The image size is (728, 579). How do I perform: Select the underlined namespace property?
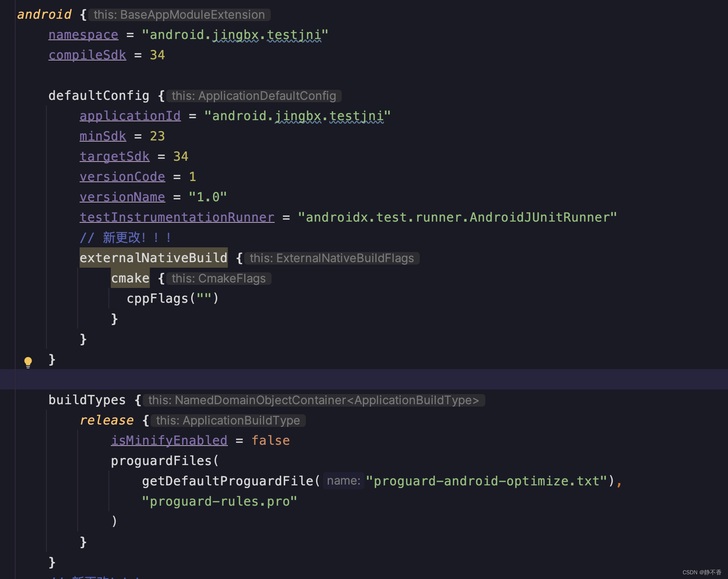(x=83, y=34)
